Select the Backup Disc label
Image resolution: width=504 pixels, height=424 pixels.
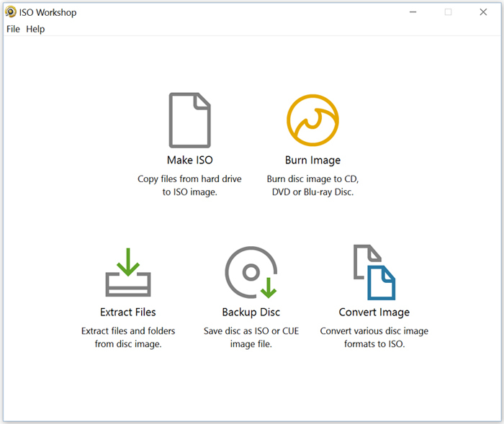click(251, 312)
